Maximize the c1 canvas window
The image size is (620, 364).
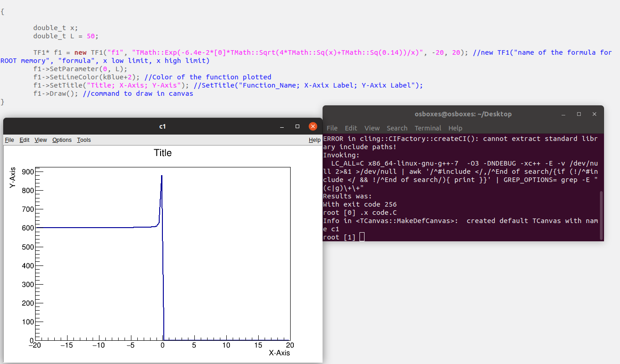[297, 126]
